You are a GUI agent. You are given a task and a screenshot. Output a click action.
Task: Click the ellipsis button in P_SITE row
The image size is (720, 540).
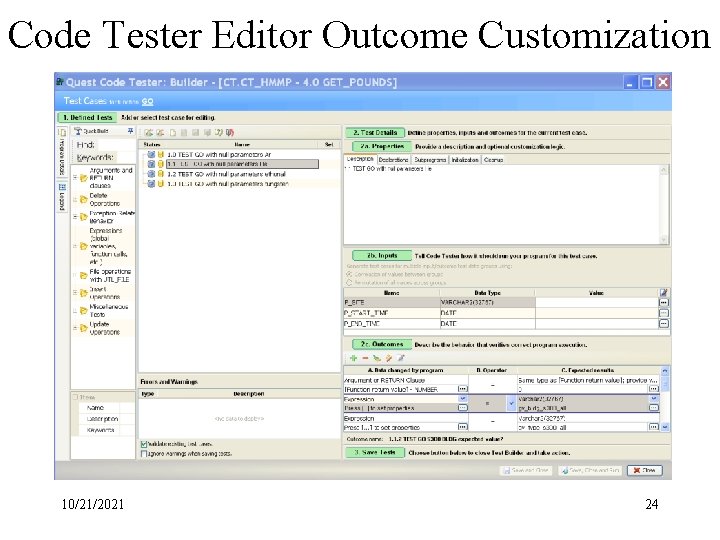coord(664,303)
